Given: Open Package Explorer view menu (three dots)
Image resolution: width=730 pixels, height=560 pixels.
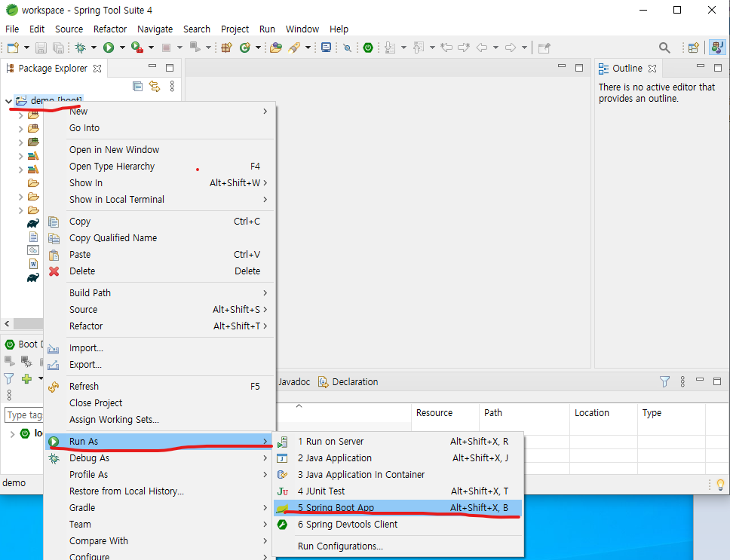Looking at the screenshot, I should [172, 86].
